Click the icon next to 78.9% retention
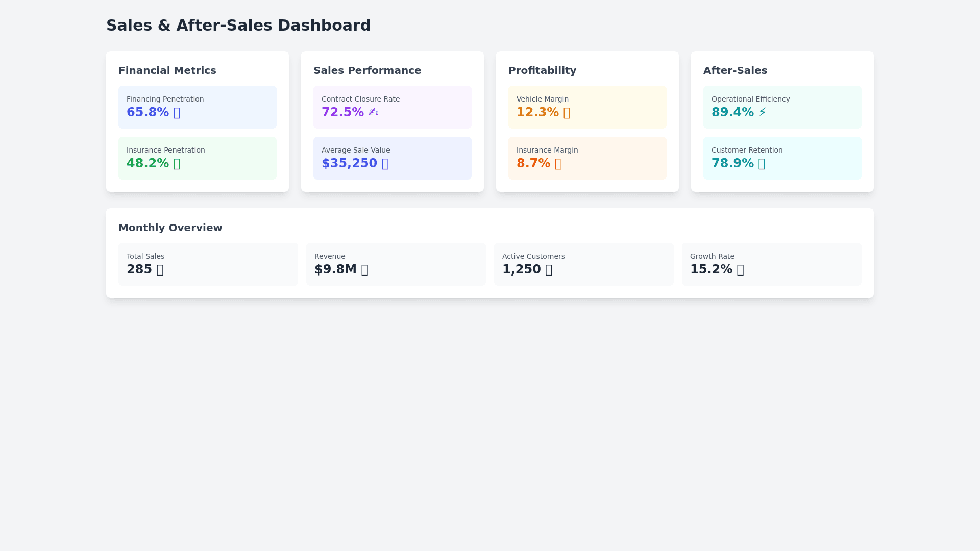 pos(762,164)
